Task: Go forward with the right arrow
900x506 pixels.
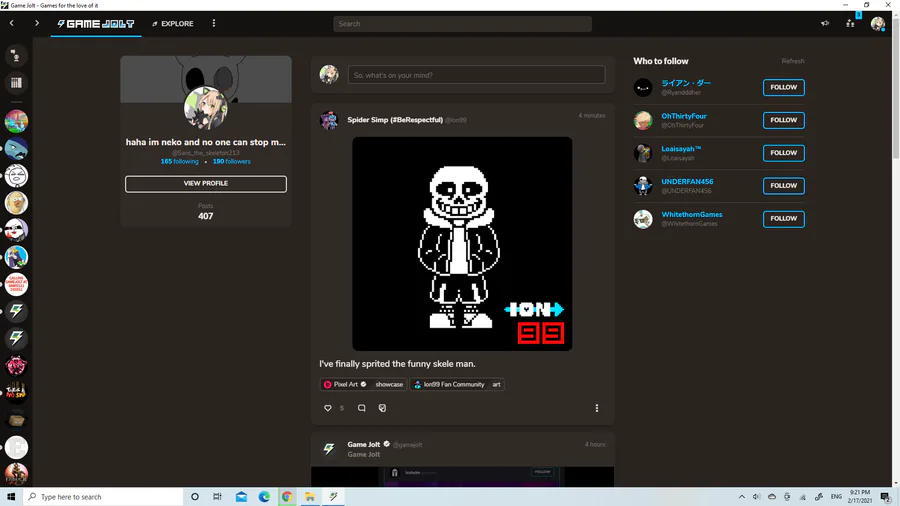Action: 37,24
